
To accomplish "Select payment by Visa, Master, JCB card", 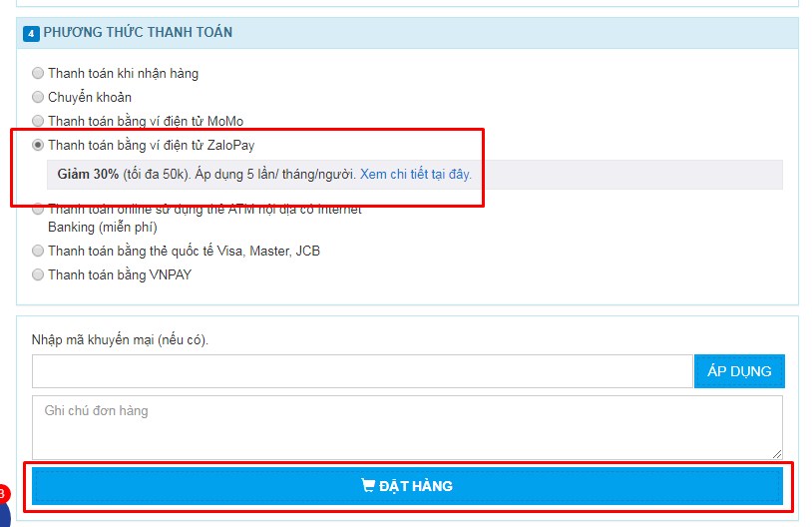I will click(38, 251).
